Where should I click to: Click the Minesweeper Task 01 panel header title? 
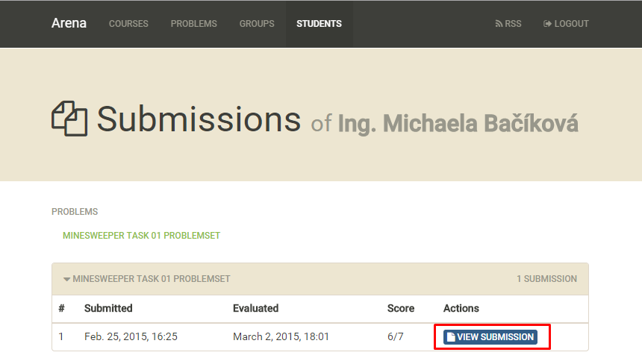[152, 279]
